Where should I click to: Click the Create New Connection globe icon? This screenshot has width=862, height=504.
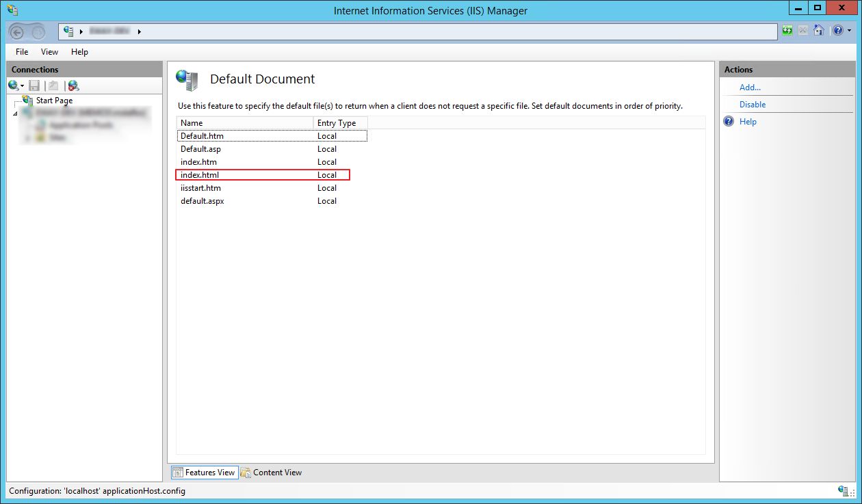point(13,85)
